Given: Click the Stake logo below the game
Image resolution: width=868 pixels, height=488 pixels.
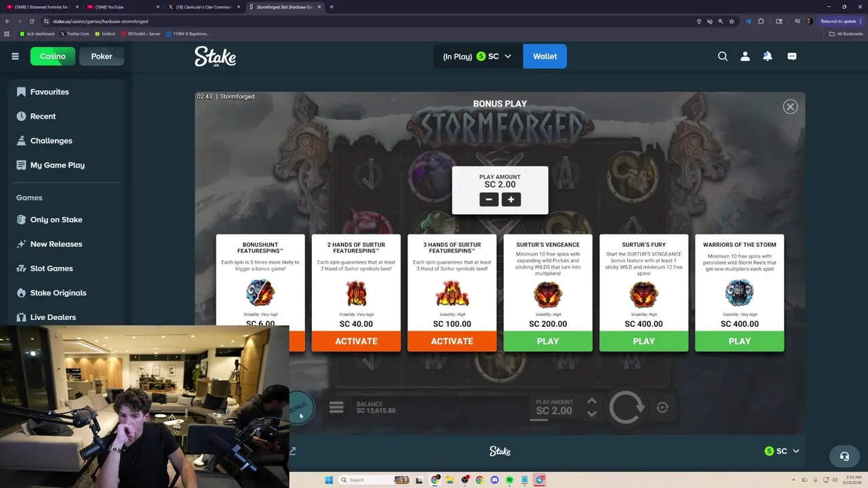Looking at the screenshot, I should click(500, 451).
